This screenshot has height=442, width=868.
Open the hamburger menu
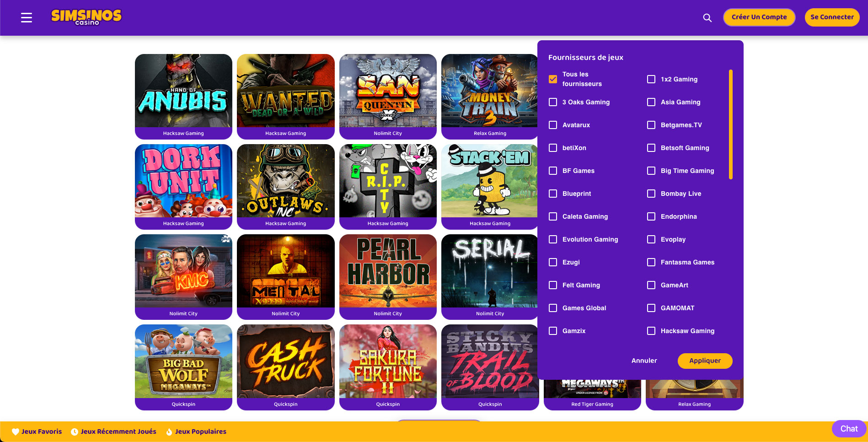pos(27,17)
